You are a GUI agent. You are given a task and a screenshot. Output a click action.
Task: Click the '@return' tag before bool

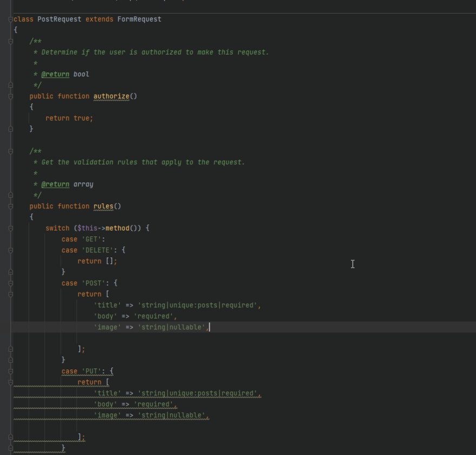point(55,74)
